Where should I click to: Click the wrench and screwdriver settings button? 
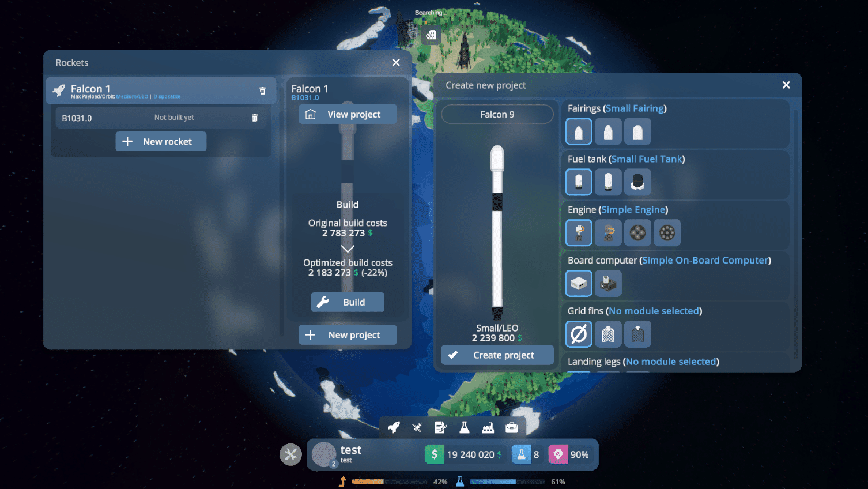pyautogui.click(x=290, y=454)
